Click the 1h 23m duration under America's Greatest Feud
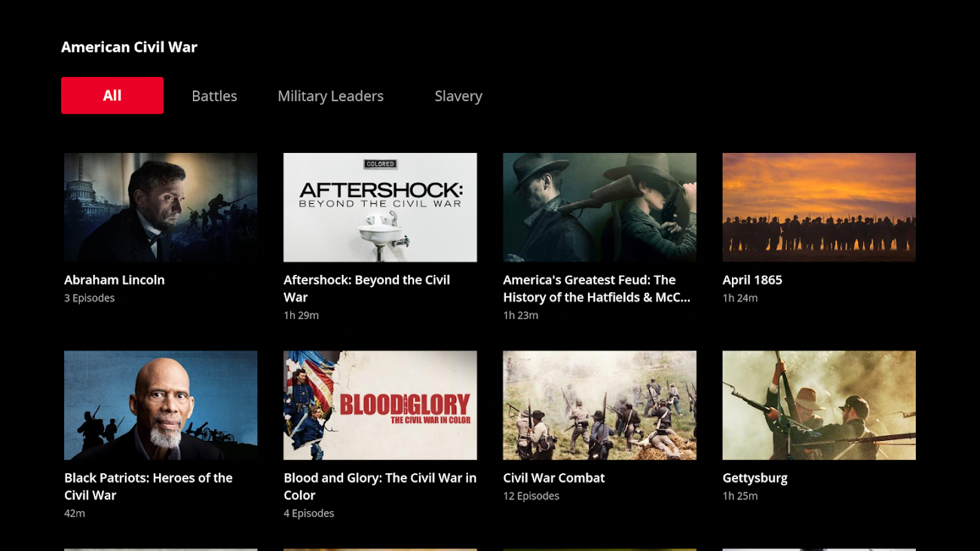 click(521, 315)
